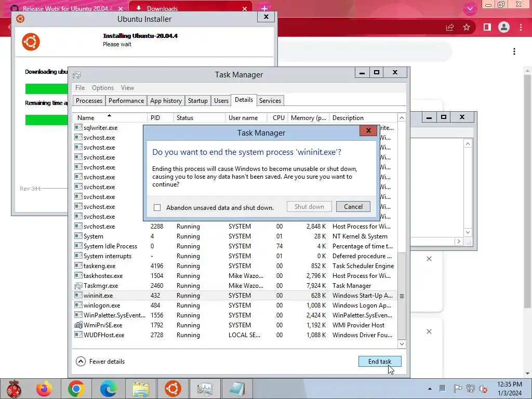Click Cancel in the Task Manager dialog

click(353, 207)
